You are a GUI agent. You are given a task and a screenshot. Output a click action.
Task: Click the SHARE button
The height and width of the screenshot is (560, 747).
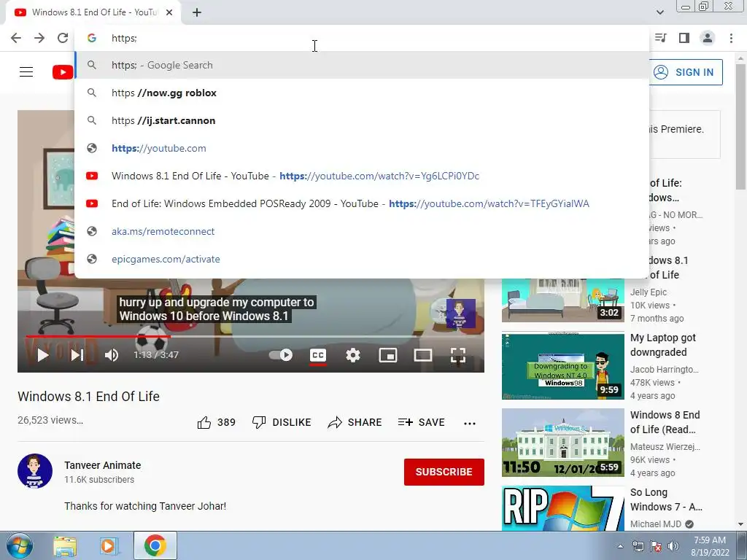[355, 422]
